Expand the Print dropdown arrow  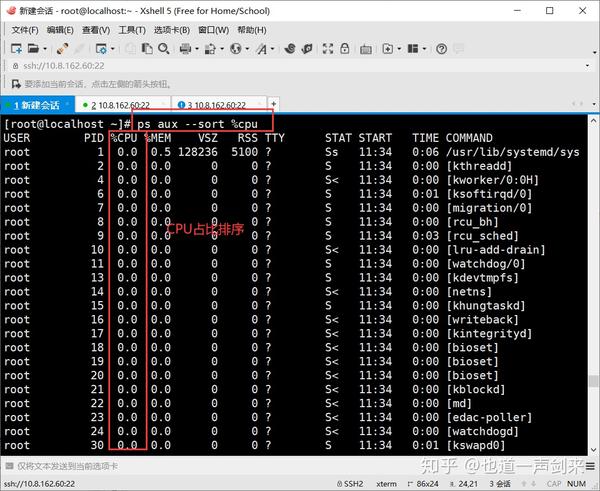[x=197, y=49]
